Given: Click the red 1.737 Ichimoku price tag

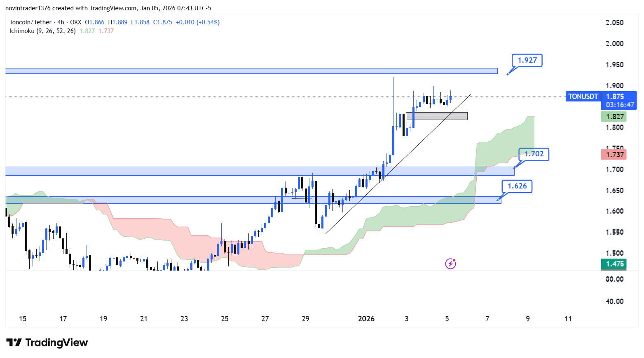Looking at the screenshot, I should 614,155.
